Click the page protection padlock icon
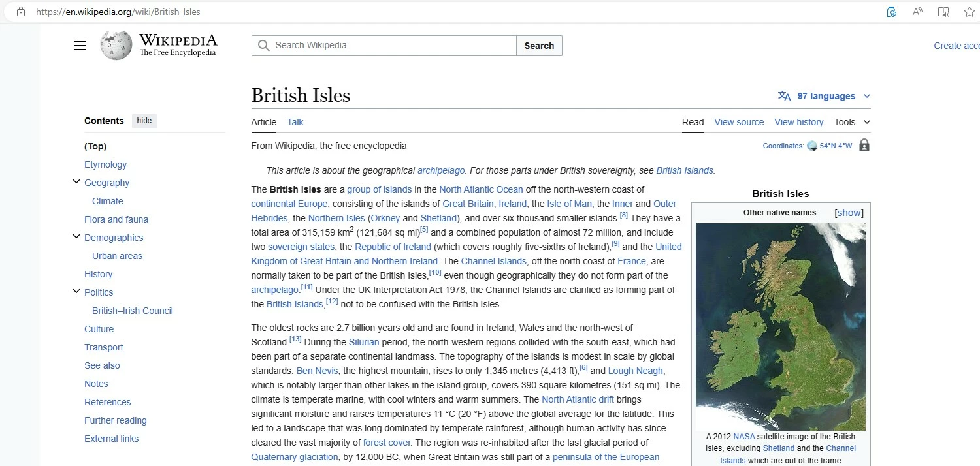980x466 pixels. (x=864, y=145)
